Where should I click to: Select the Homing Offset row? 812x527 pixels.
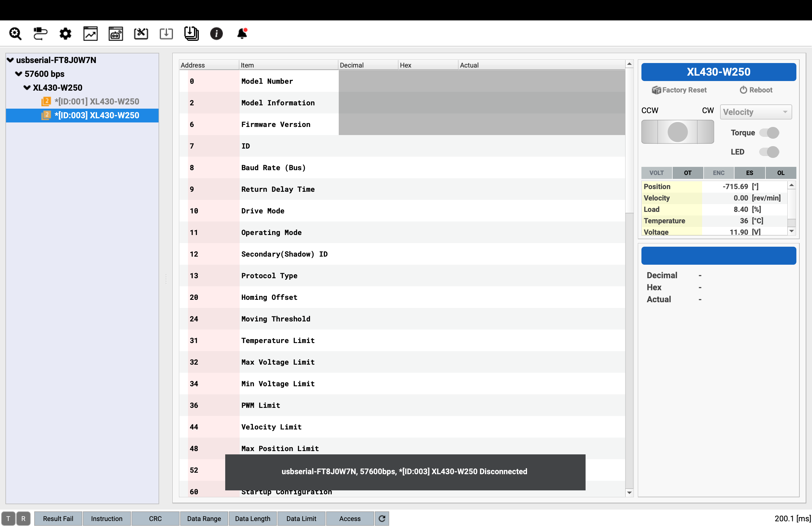[402, 297]
